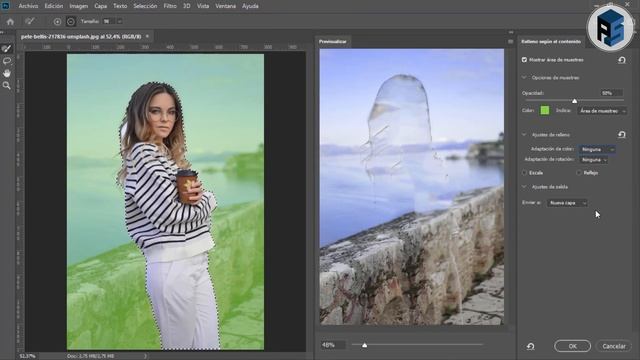
Task: Click the OK button
Action: [572, 346]
